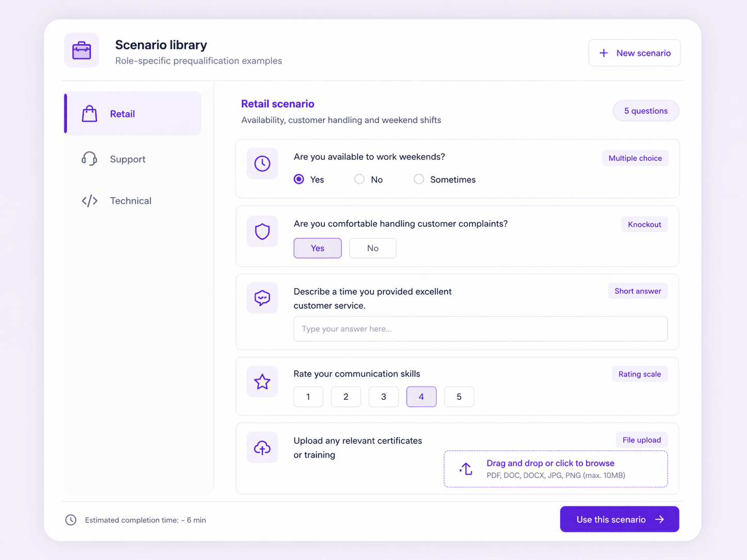Click the New scenario button
Viewport: 747px width, 560px height.
(x=634, y=53)
